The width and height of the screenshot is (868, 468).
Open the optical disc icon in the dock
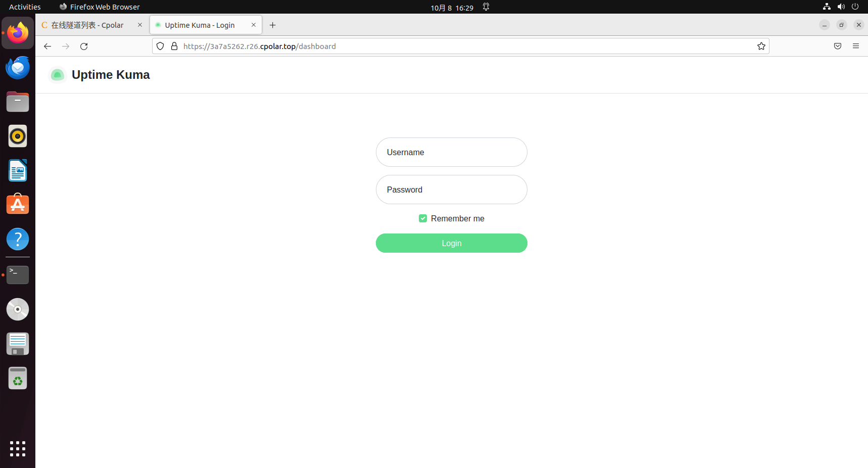[x=18, y=309]
